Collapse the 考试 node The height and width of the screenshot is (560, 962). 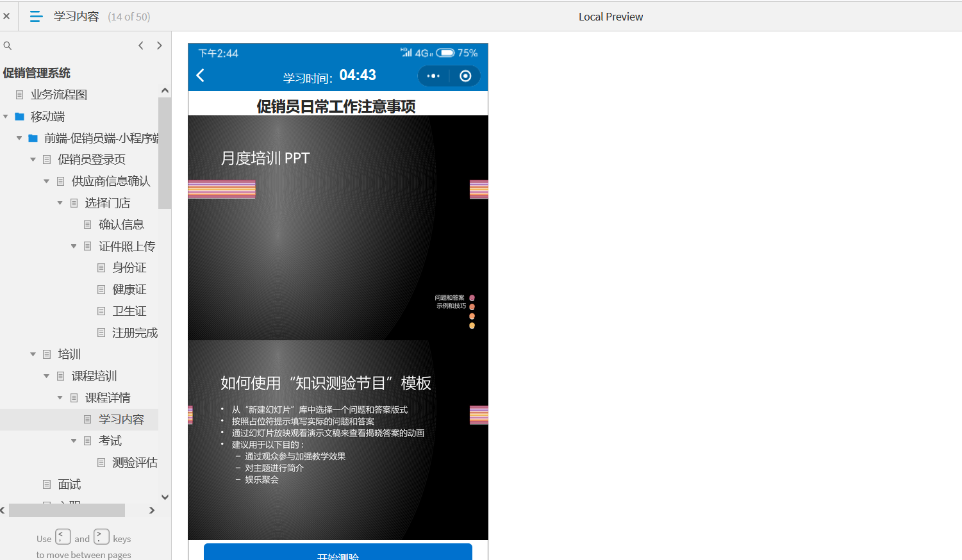tap(74, 441)
